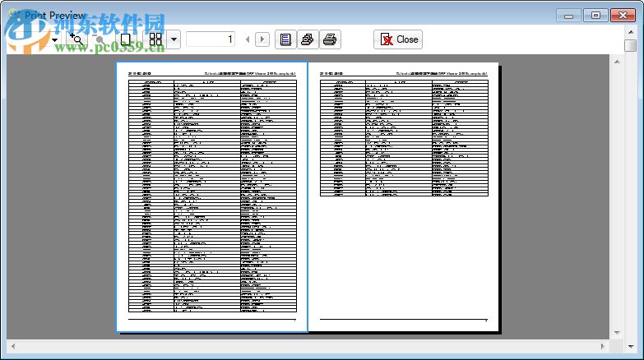The width and height of the screenshot is (644, 360).
Task: Switch to single page view
Action: point(126,39)
